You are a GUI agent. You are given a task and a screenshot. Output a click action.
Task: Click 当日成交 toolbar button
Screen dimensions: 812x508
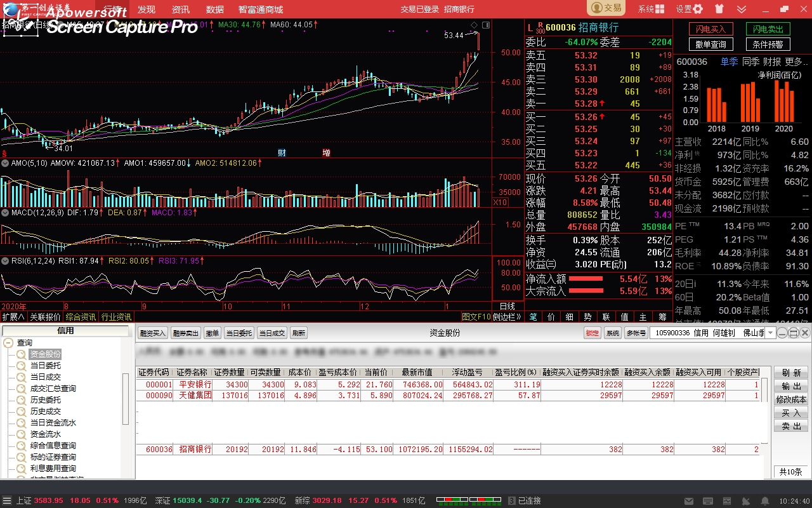pos(272,333)
